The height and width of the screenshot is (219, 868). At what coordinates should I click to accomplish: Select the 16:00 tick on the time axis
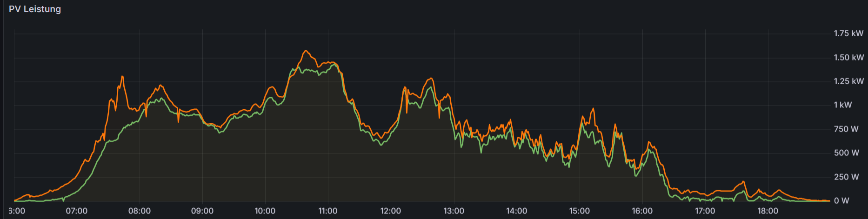click(x=642, y=211)
